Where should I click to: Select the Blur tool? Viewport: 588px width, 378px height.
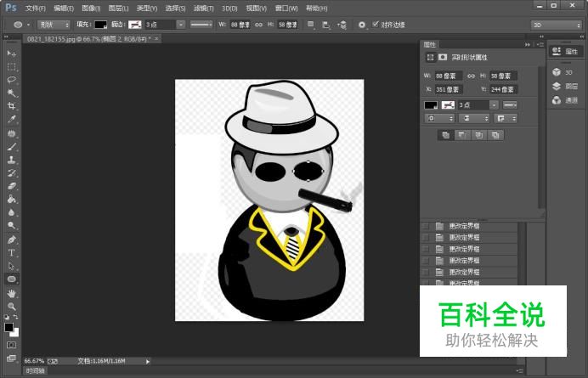click(11, 212)
